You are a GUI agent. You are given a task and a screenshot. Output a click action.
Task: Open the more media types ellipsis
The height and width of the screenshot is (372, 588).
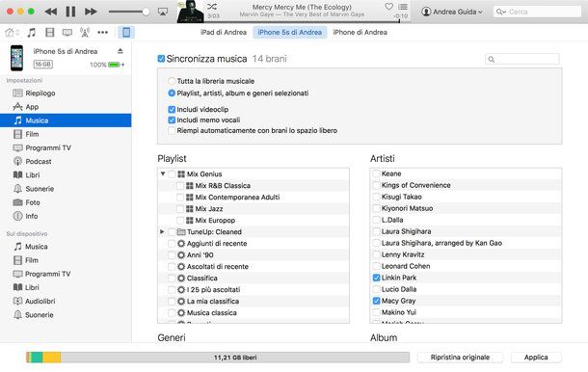102,33
